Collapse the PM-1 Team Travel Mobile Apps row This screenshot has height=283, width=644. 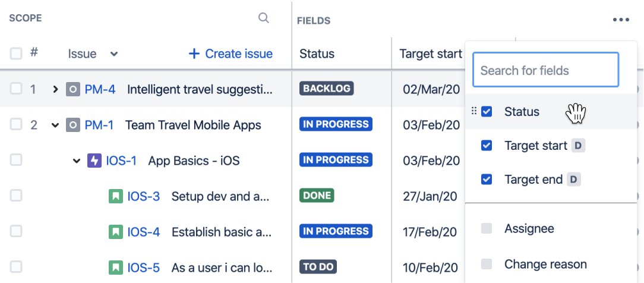[55, 125]
